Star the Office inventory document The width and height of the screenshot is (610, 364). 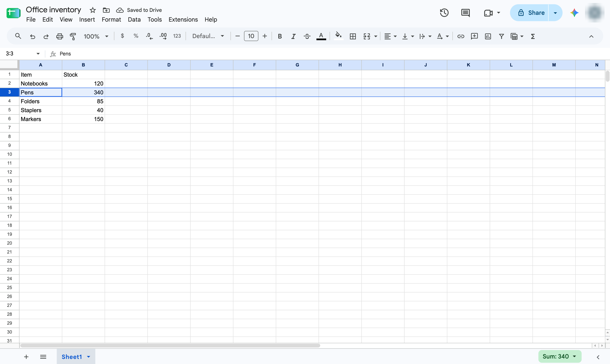tap(93, 10)
